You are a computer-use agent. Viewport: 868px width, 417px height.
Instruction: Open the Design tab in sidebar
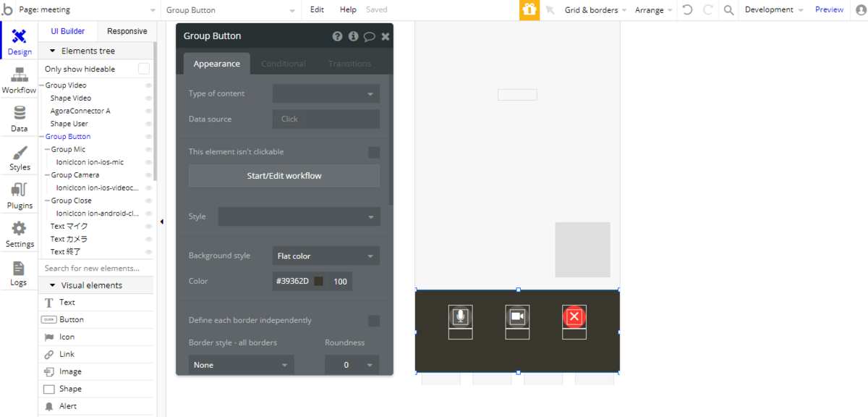(20, 42)
